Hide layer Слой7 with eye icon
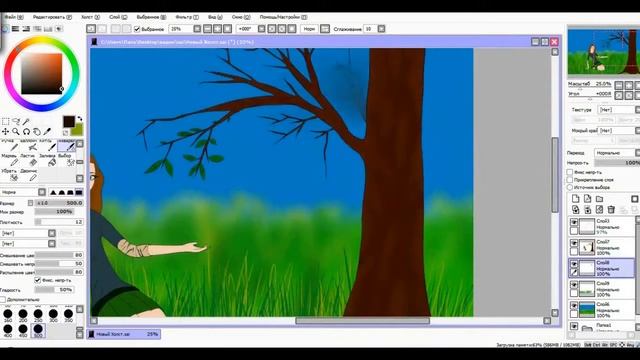The height and width of the screenshot is (360, 640). tap(574, 243)
